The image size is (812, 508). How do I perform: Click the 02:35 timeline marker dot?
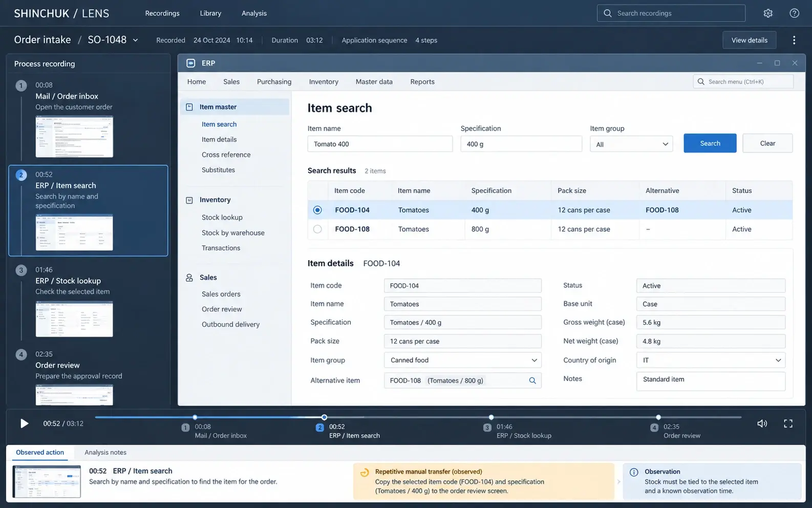coord(658,417)
